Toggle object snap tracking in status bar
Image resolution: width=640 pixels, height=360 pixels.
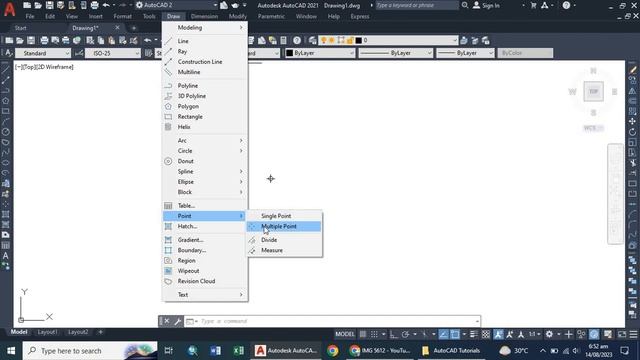click(x=444, y=334)
